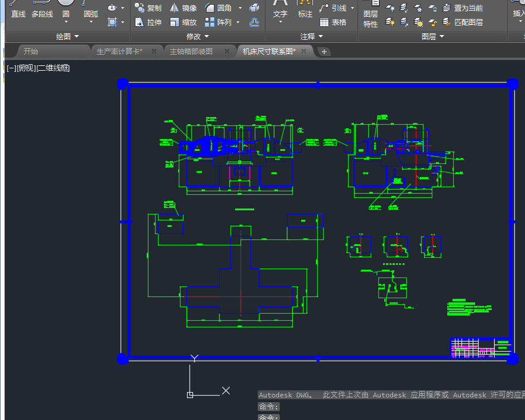Select the 标注 (Dimension) tool

point(305,10)
